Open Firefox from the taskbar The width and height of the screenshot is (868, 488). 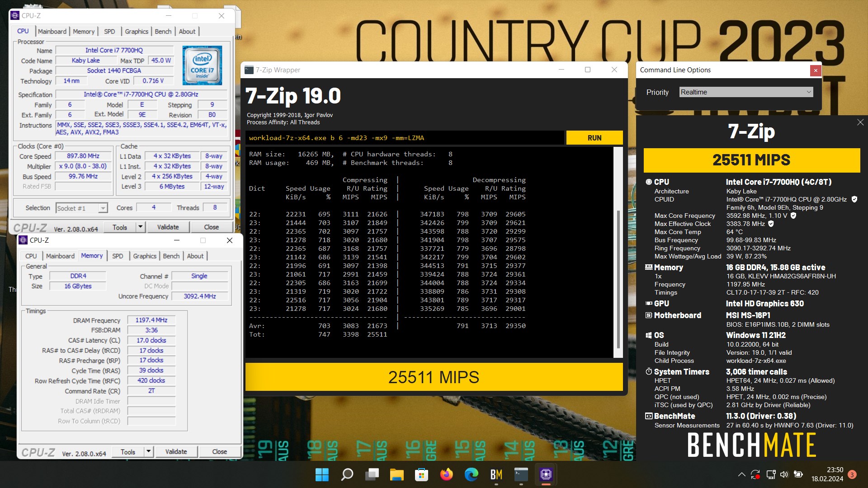click(446, 474)
